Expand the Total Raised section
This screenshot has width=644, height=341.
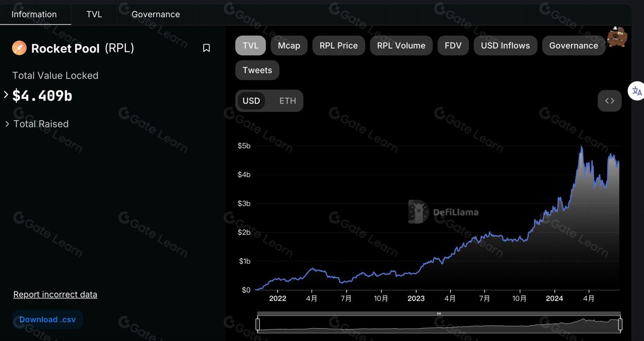(37, 124)
